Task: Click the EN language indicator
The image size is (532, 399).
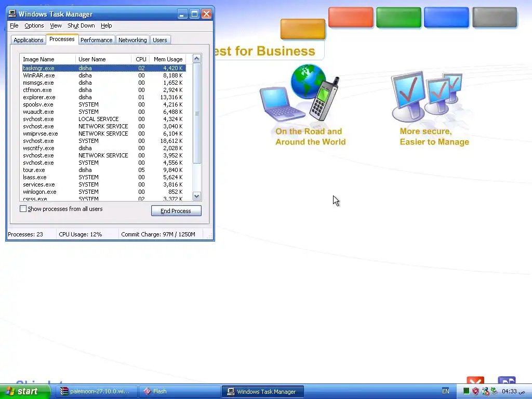Action: pos(445,391)
